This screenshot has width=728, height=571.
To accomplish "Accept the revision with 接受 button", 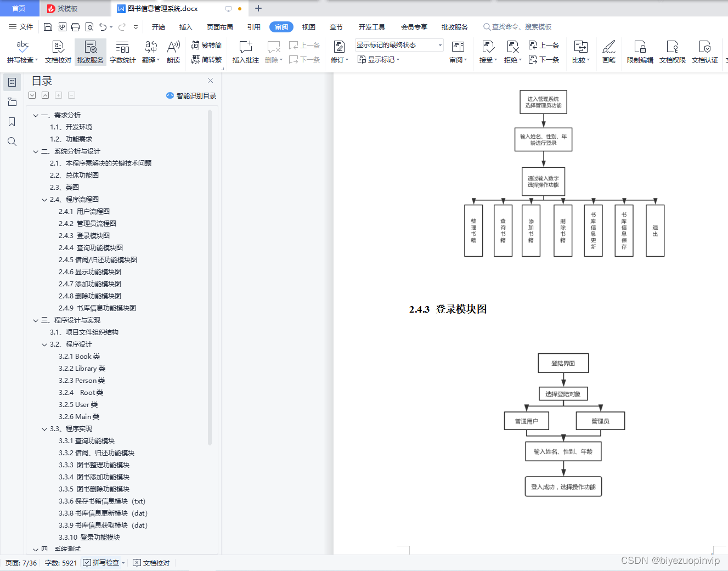I will (487, 52).
